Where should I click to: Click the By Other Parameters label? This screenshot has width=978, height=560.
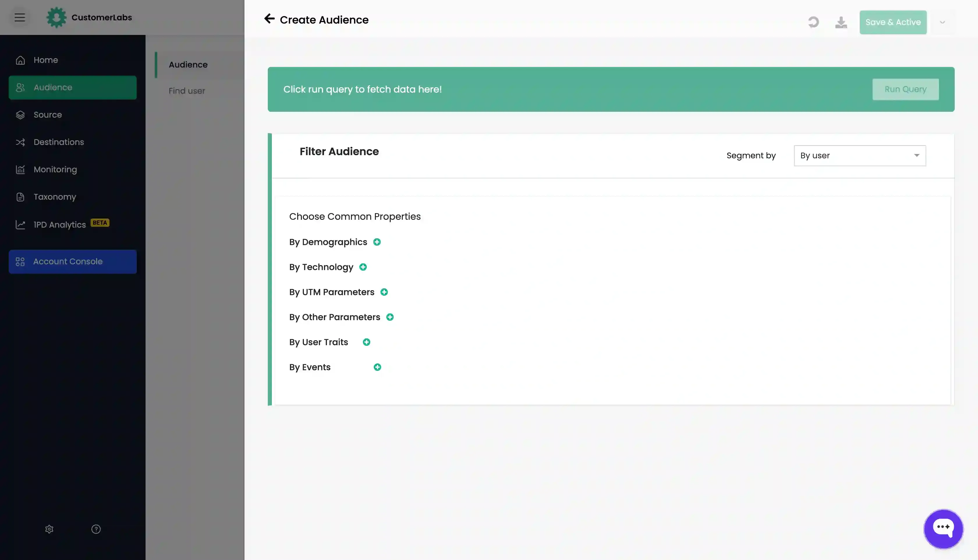click(335, 317)
